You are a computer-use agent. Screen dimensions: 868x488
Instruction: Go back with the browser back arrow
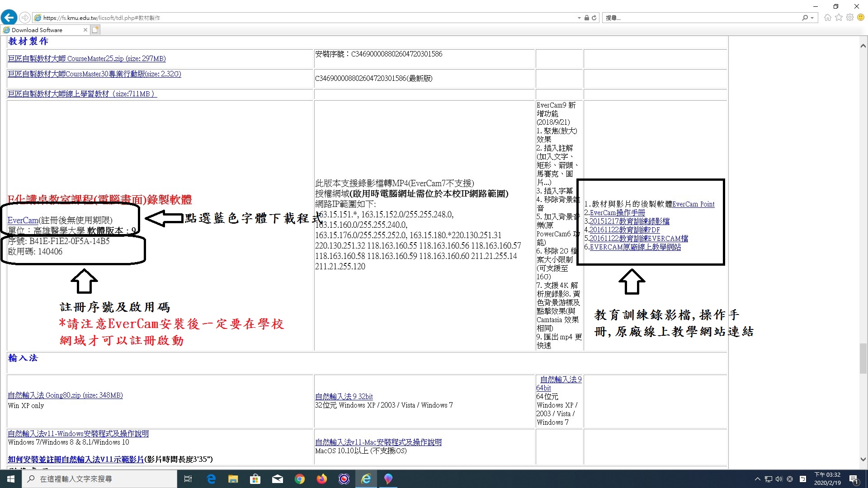click(x=9, y=18)
